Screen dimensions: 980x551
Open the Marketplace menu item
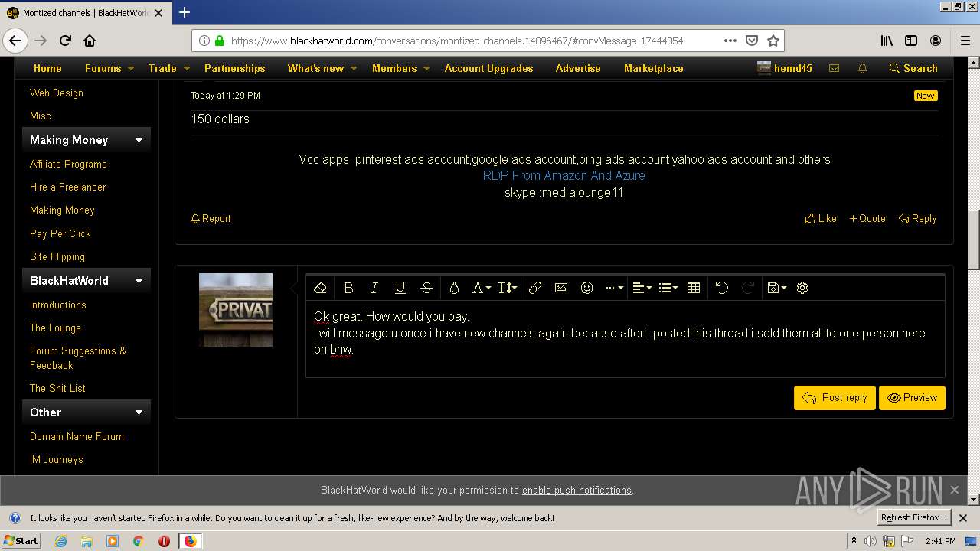click(x=653, y=68)
